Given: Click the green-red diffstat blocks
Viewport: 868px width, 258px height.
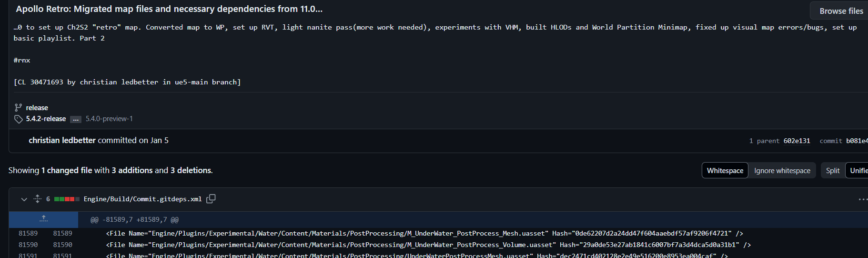Looking at the screenshot, I should click(x=67, y=199).
